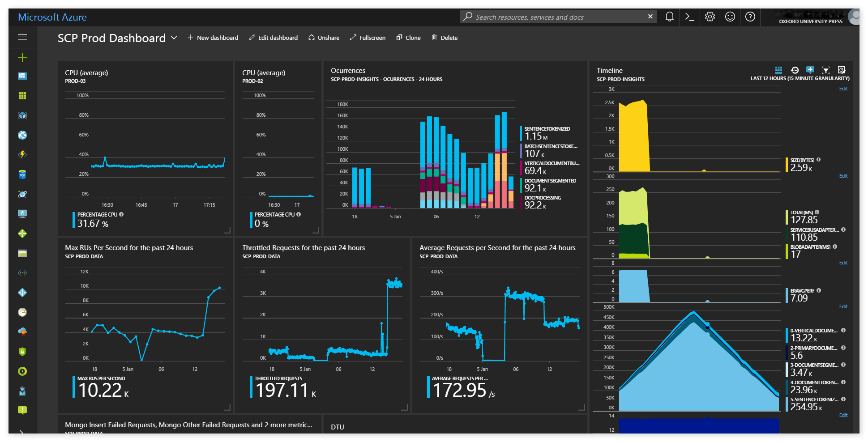Viewport: 868px width, 442px height.
Task: Click 'Max RUs Per Second for the past 24 hours' title
Action: click(129, 248)
